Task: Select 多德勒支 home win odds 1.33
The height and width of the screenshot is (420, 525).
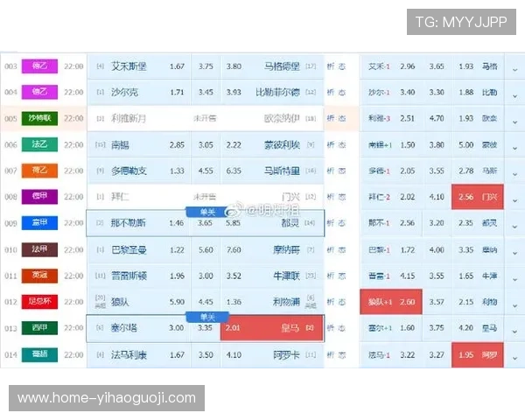Action: [177, 171]
